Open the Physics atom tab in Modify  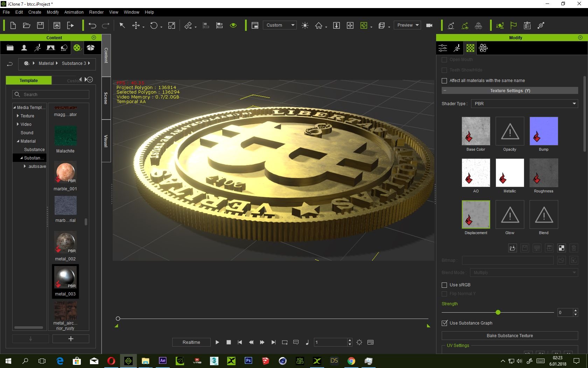pyautogui.click(x=483, y=48)
